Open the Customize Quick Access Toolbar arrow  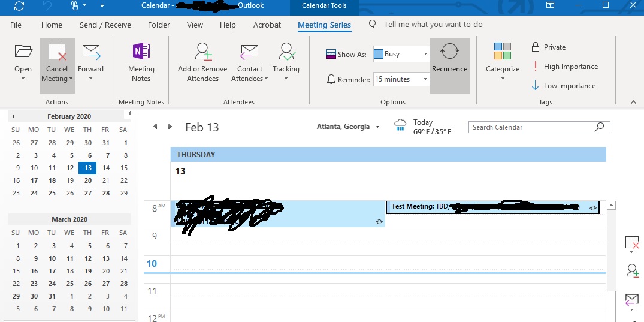(x=102, y=6)
